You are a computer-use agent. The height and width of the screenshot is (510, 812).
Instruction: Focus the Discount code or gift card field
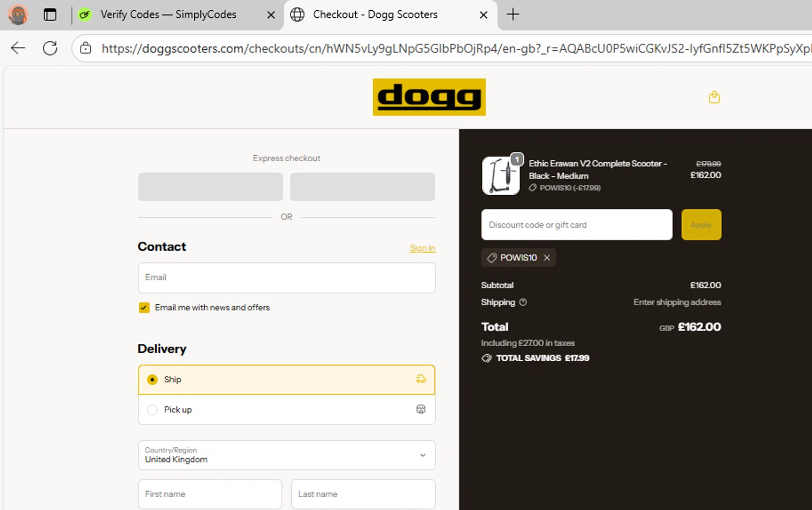click(577, 224)
